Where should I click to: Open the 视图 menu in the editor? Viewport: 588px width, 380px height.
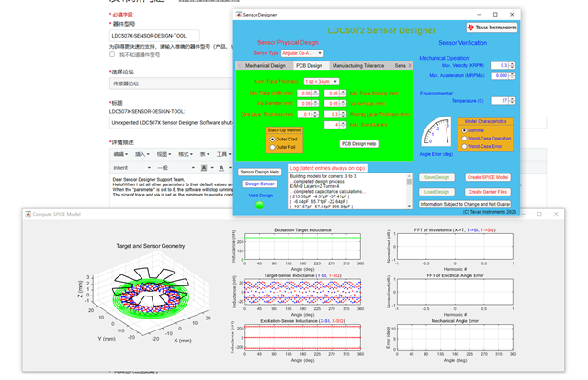pyautogui.click(x=164, y=154)
